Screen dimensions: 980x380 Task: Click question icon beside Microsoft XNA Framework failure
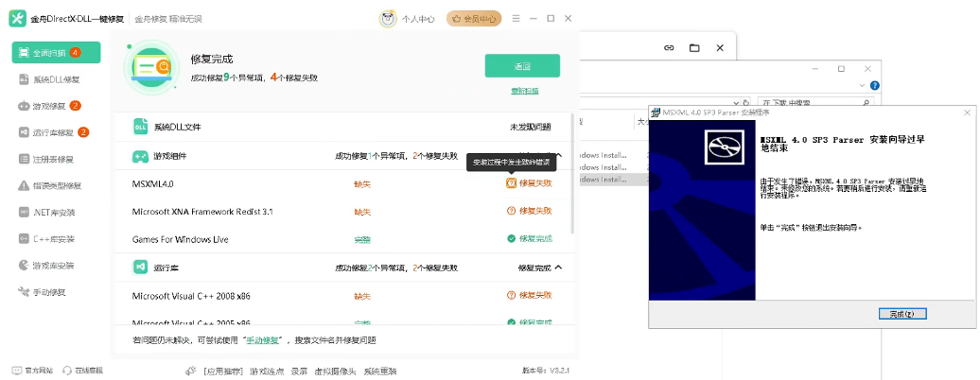click(511, 211)
